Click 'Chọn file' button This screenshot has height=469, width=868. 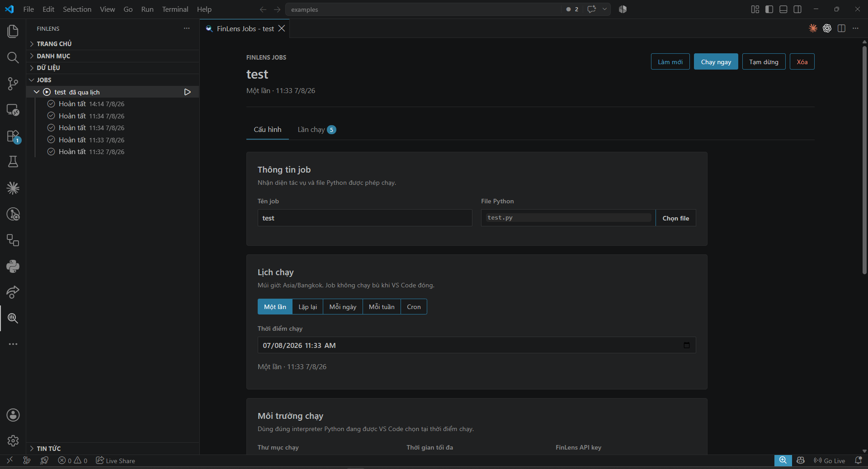(x=676, y=218)
